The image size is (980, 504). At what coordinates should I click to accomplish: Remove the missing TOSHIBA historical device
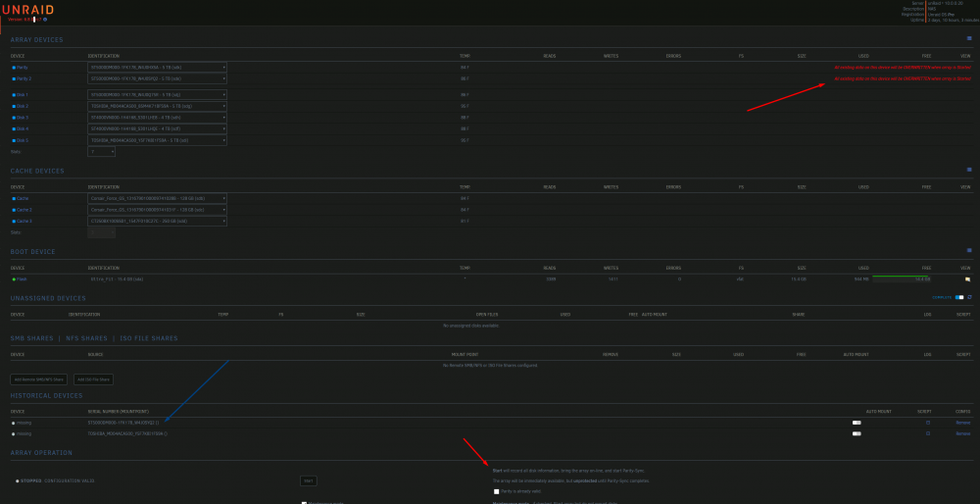[x=963, y=433]
